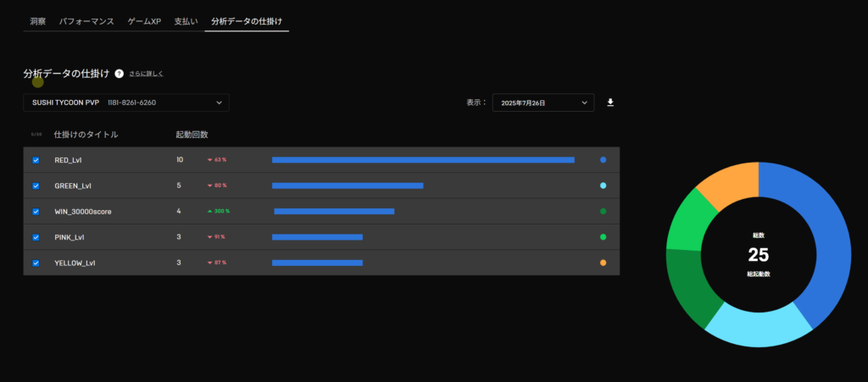Sort by the 起動回数 column header
This screenshot has height=382, width=868.
192,134
